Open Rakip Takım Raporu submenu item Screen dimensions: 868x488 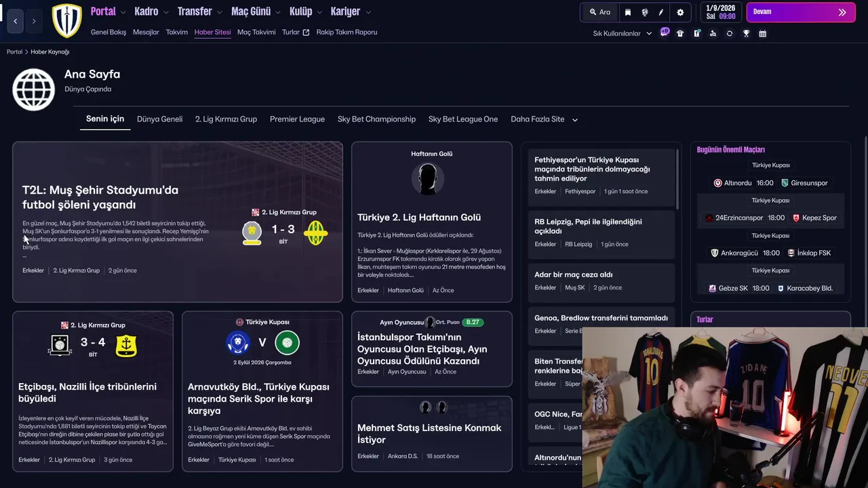pyautogui.click(x=347, y=32)
